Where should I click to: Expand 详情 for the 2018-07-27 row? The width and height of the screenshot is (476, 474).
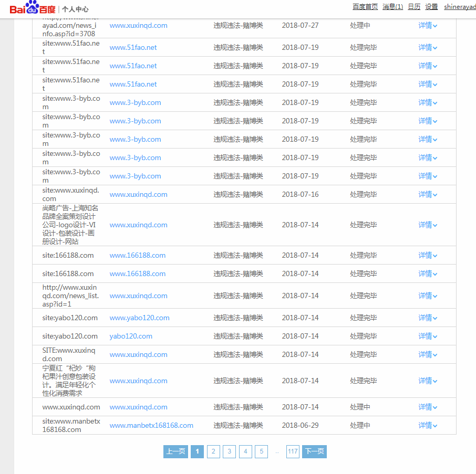[428, 26]
